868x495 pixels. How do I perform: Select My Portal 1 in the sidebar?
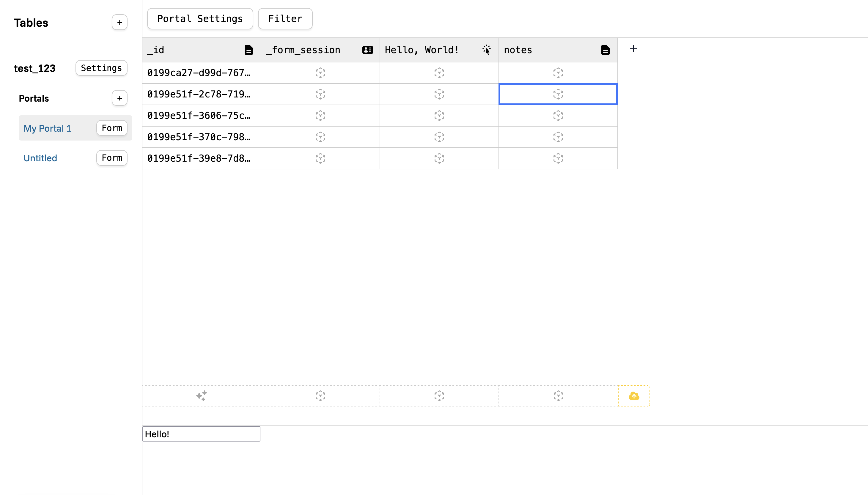[47, 128]
